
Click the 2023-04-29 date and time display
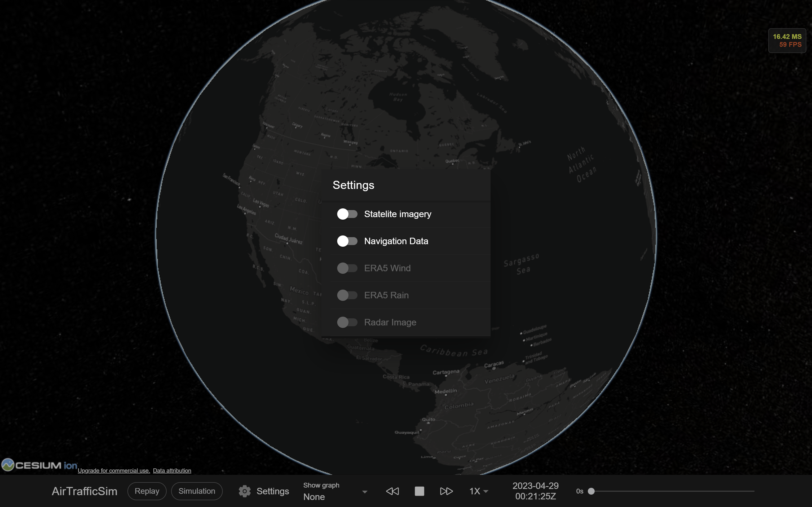pos(535,491)
